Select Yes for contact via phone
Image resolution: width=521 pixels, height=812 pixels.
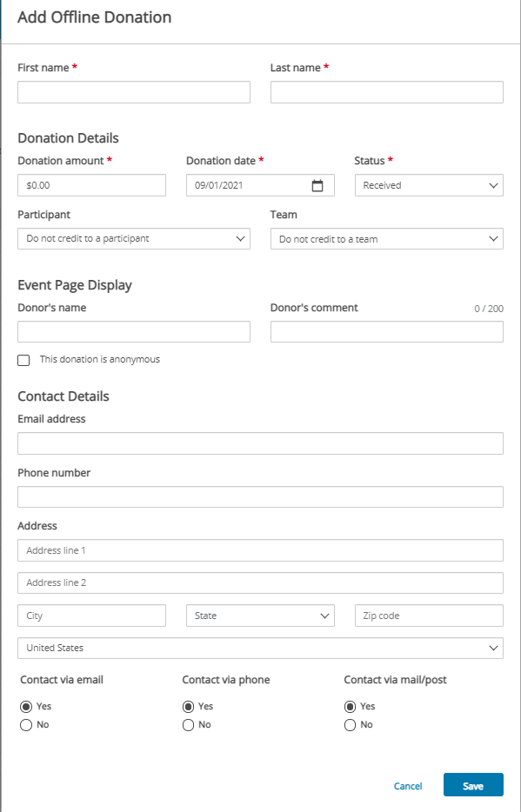[x=188, y=707]
